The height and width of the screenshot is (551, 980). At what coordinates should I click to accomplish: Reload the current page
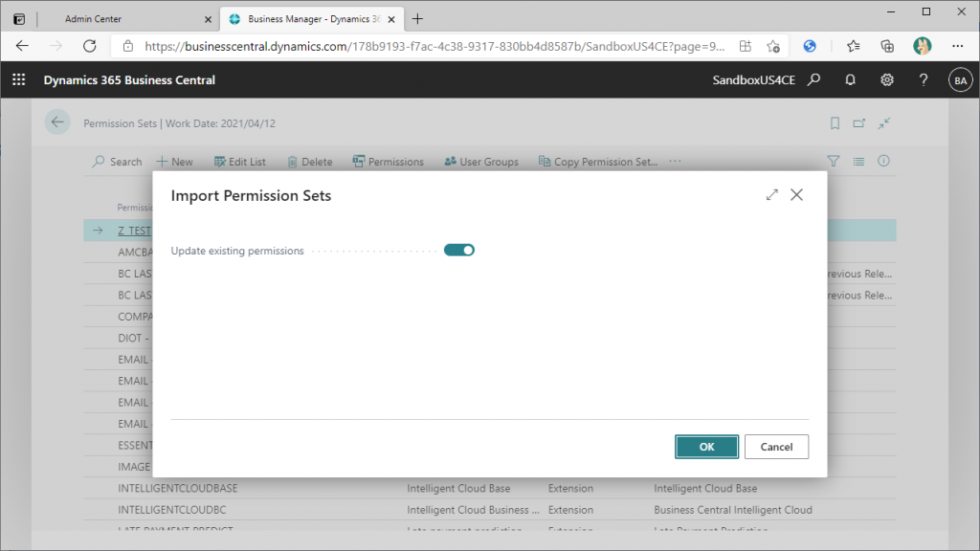tap(90, 46)
